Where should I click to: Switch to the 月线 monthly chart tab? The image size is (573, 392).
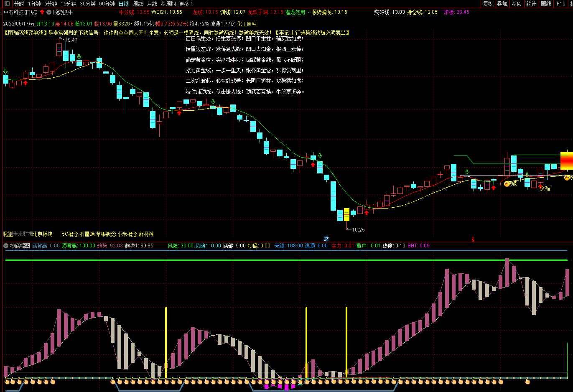(152, 4)
